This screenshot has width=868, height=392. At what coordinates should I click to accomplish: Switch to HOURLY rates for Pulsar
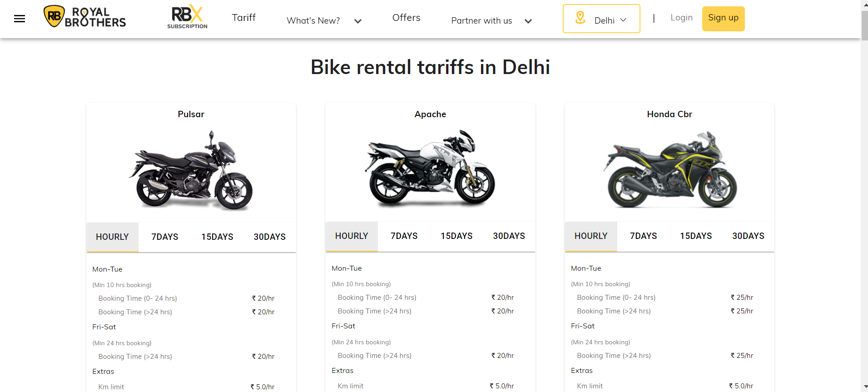tap(112, 237)
